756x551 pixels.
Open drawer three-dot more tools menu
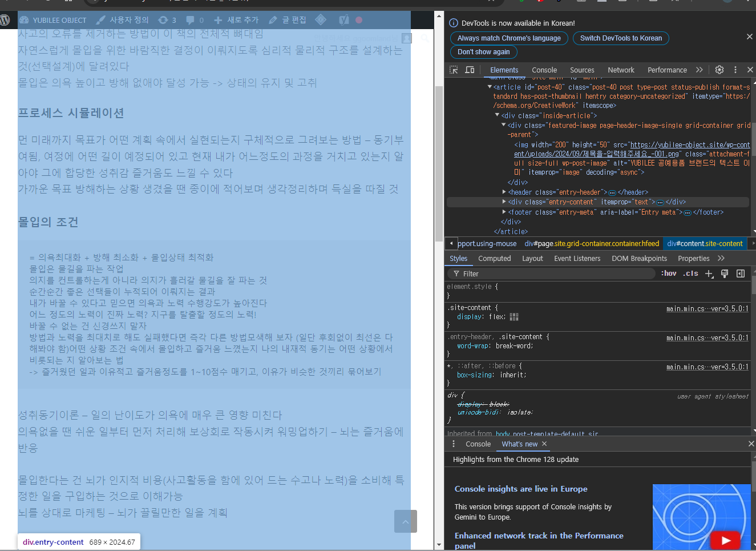point(454,444)
